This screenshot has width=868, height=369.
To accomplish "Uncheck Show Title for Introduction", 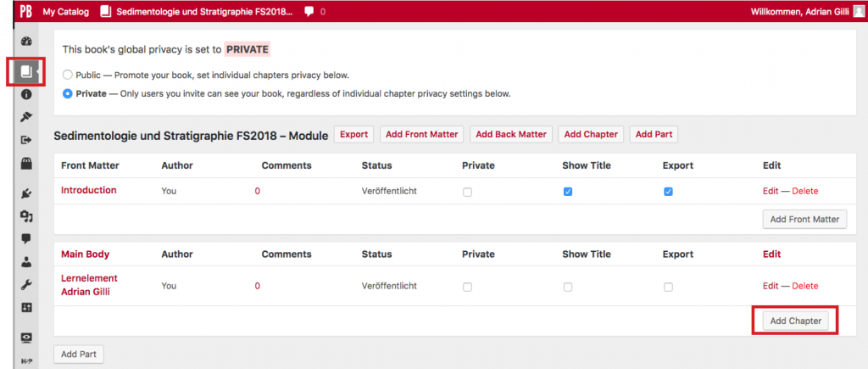I will point(568,192).
